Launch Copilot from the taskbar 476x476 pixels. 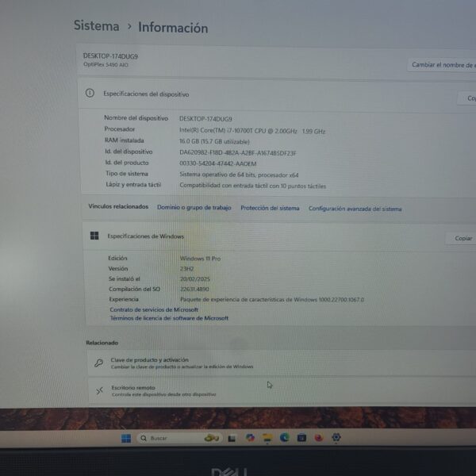(250, 437)
